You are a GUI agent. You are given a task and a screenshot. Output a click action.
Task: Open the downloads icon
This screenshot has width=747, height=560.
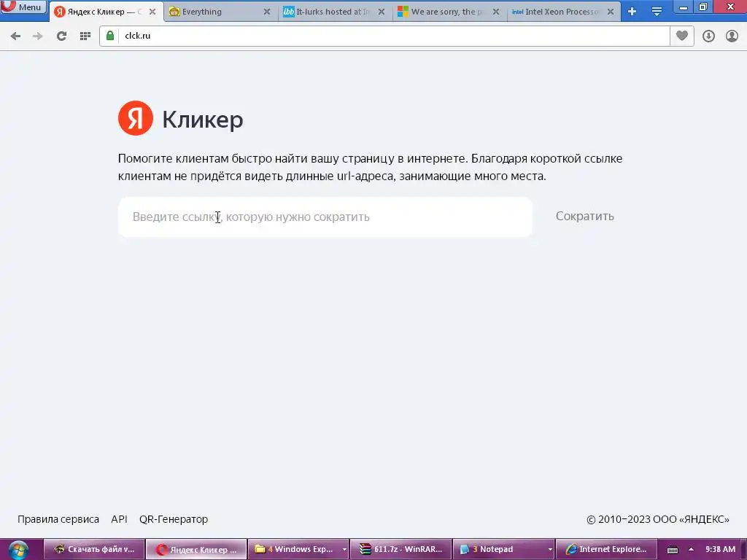tap(709, 36)
